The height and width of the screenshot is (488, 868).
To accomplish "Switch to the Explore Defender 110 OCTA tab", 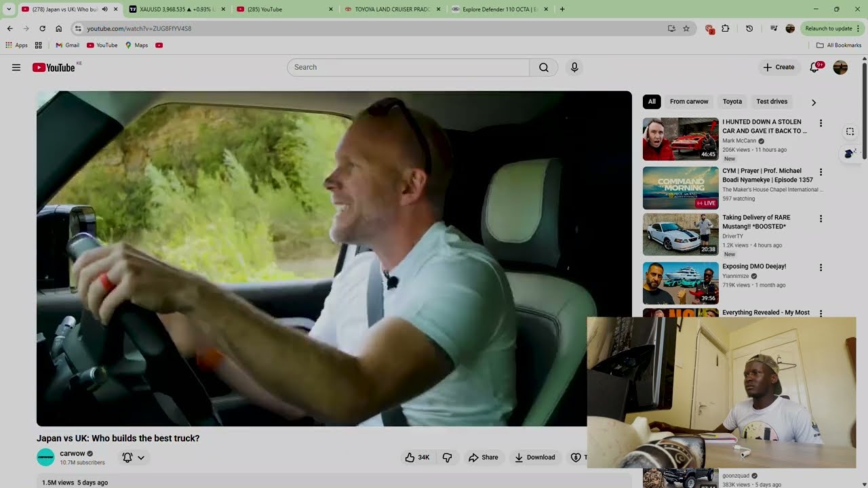I will pyautogui.click(x=501, y=9).
